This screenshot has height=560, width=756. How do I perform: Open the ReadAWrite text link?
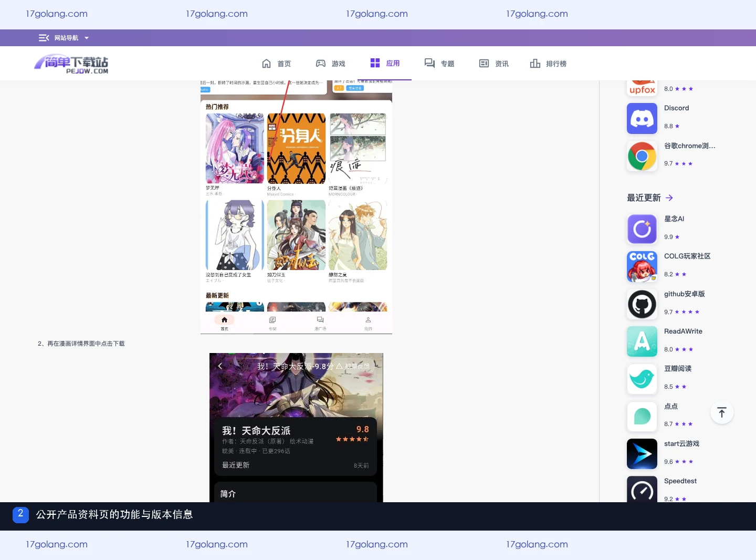coord(683,331)
